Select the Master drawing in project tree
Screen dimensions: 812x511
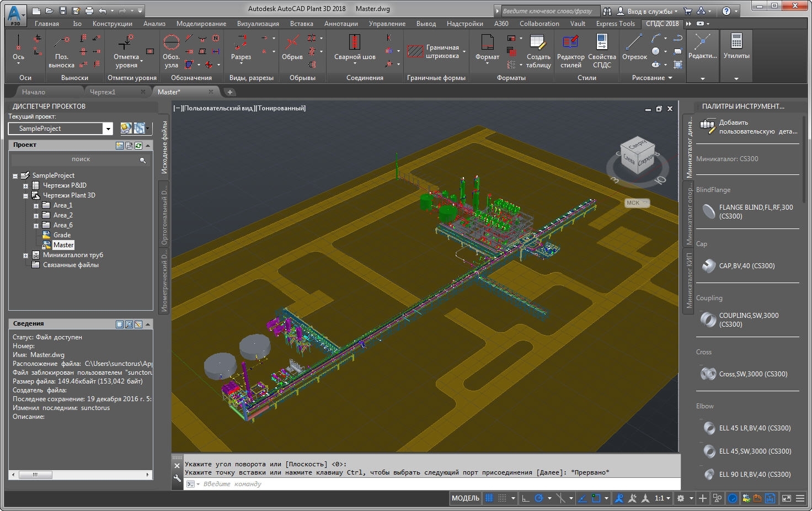pos(63,245)
